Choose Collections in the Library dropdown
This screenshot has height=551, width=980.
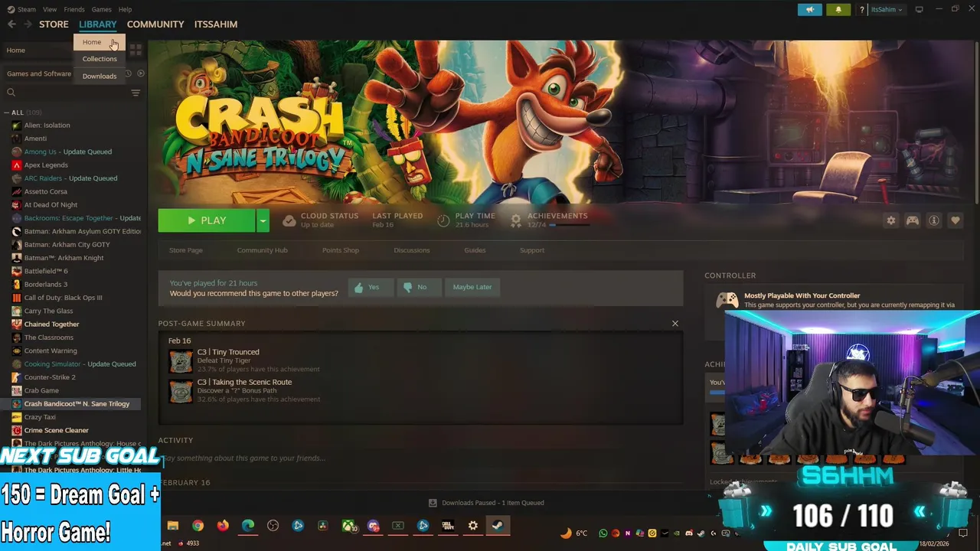[x=100, y=59]
